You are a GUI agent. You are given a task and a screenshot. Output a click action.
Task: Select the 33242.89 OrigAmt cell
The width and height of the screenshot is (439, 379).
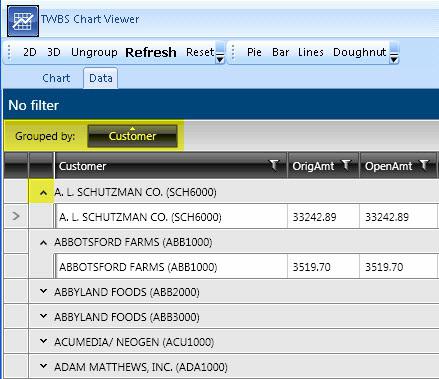click(323, 217)
